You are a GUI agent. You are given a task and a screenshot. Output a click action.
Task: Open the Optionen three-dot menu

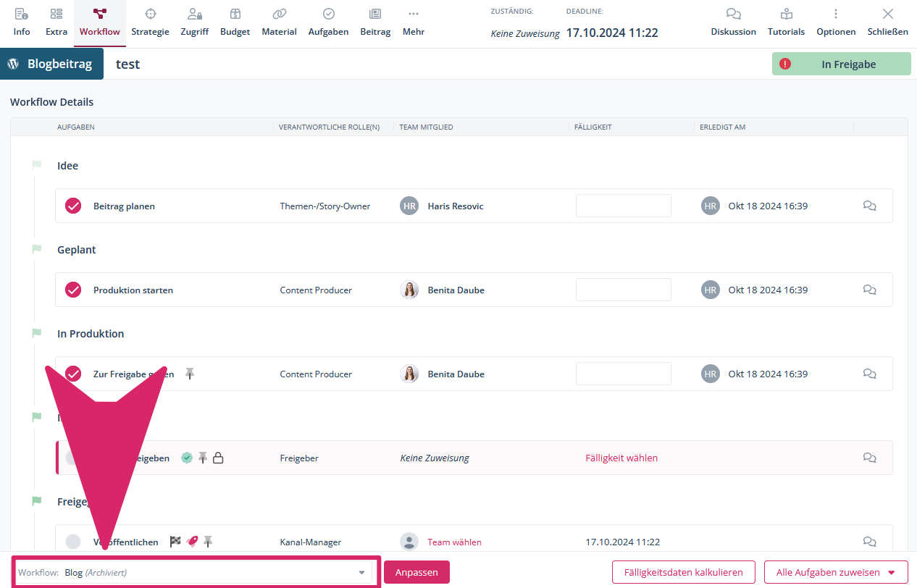(835, 14)
